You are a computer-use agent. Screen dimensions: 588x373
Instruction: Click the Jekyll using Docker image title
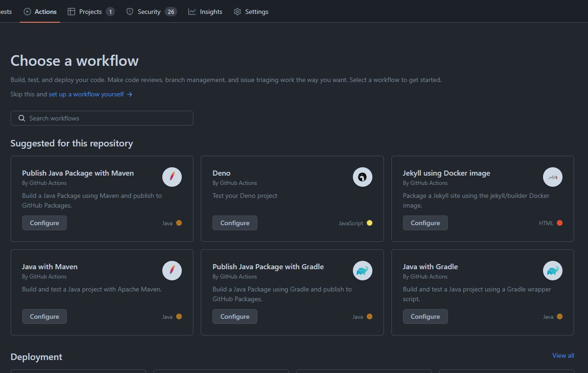pos(447,173)
